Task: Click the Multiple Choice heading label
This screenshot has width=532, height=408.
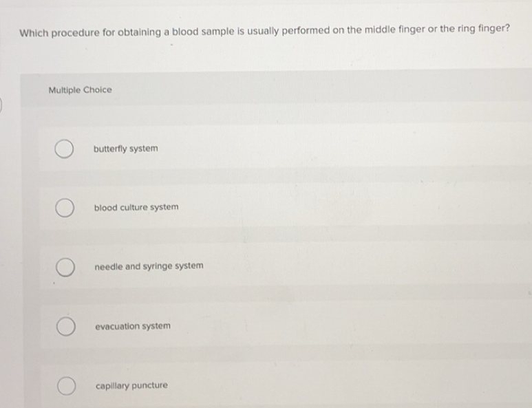Action: pos(81,90)
